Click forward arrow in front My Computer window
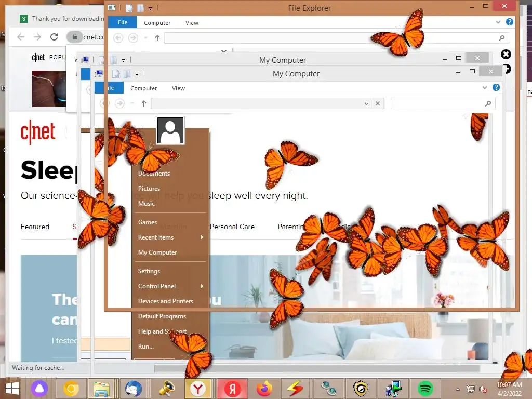 [119, 103]
